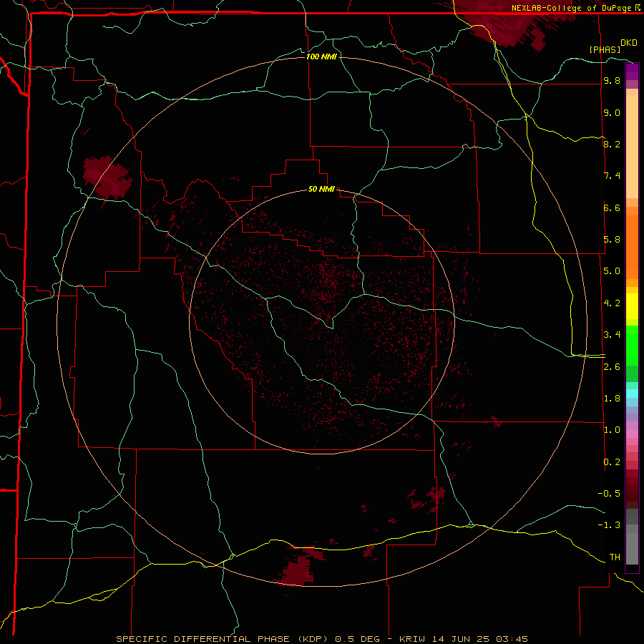This screenshot has height=644, width=644.
Task: Click the pink segment of the color bar
Action: pyautogui.click(x=632, y=434)
